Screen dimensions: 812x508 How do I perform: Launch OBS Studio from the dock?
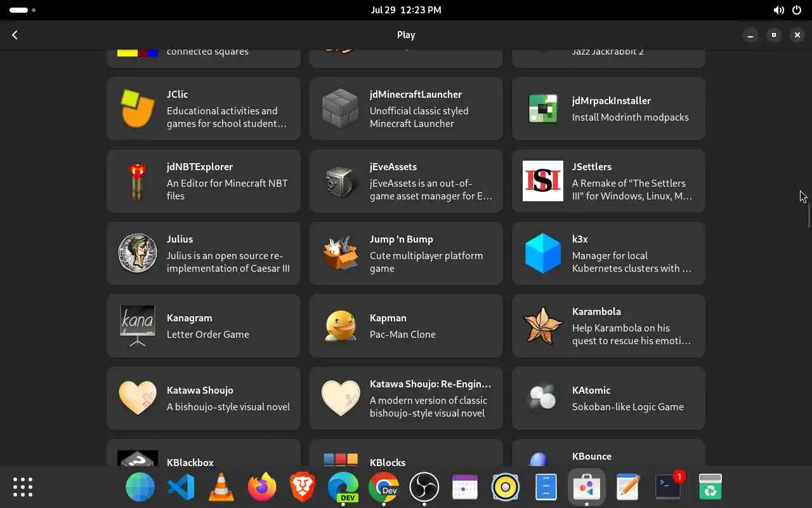click(424, 487)
